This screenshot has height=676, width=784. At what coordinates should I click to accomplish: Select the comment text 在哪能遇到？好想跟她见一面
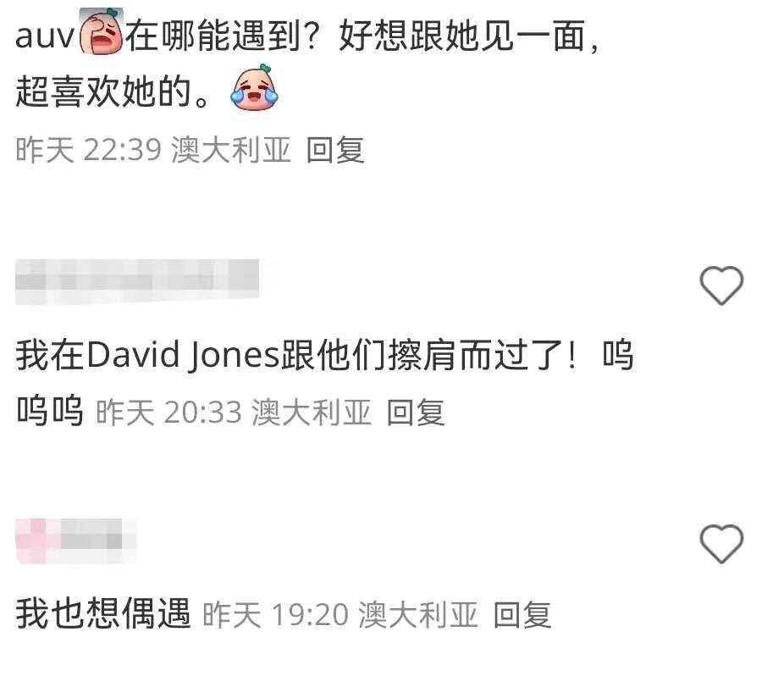(x=355, y=36)
